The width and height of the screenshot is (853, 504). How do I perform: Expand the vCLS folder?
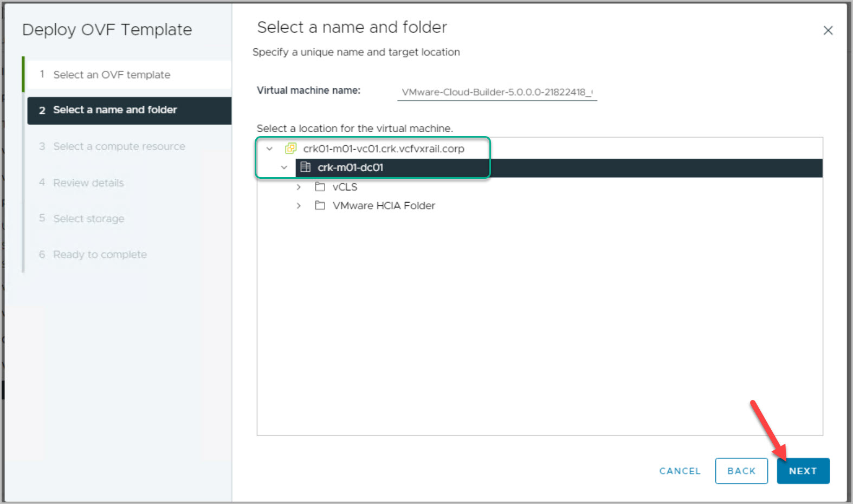(x=299, y=187)
